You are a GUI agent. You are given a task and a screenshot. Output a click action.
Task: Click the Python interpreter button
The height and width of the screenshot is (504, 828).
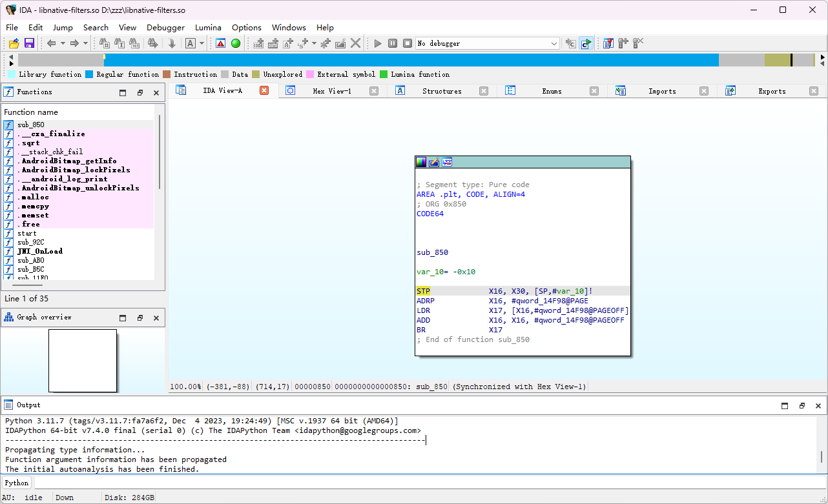click(x=17, y=483)
